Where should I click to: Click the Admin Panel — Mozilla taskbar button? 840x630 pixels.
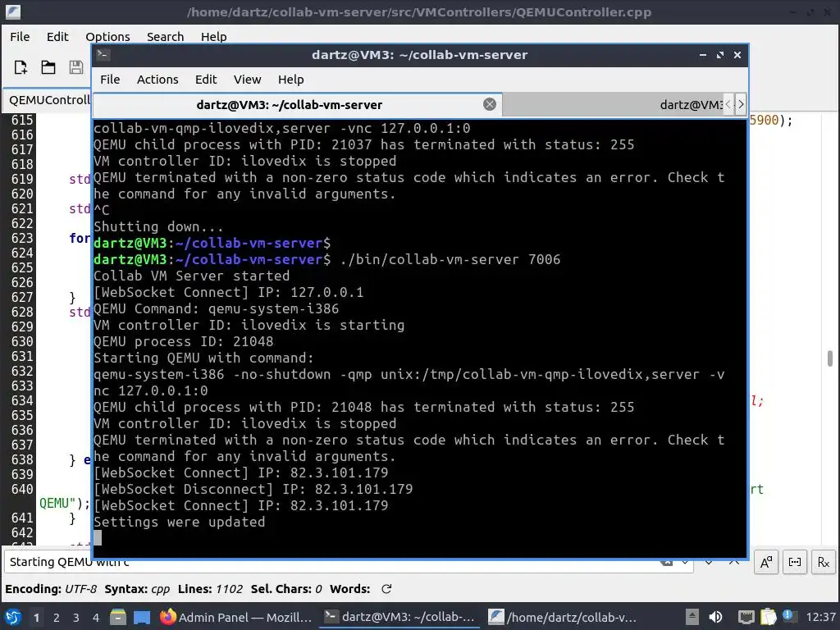coord(235,617)
